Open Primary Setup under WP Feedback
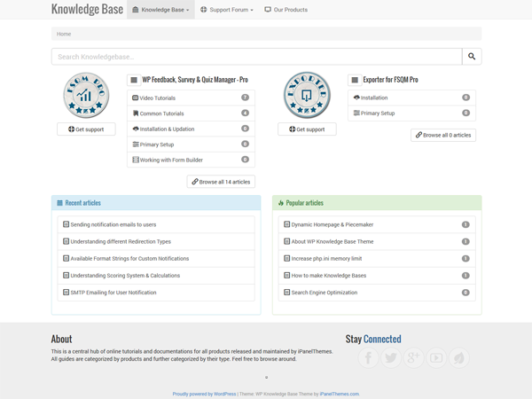 pyautogui.click(x=191, y=145)
